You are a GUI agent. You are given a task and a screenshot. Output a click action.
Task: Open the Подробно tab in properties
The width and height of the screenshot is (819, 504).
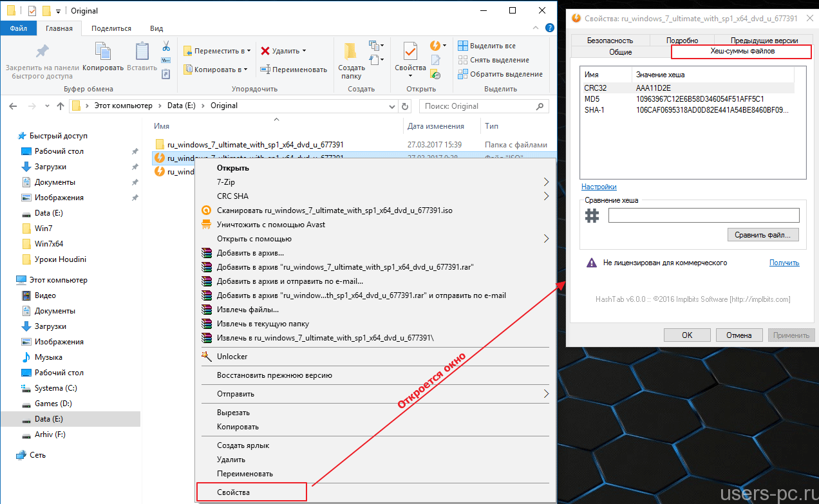coord(682,41)
